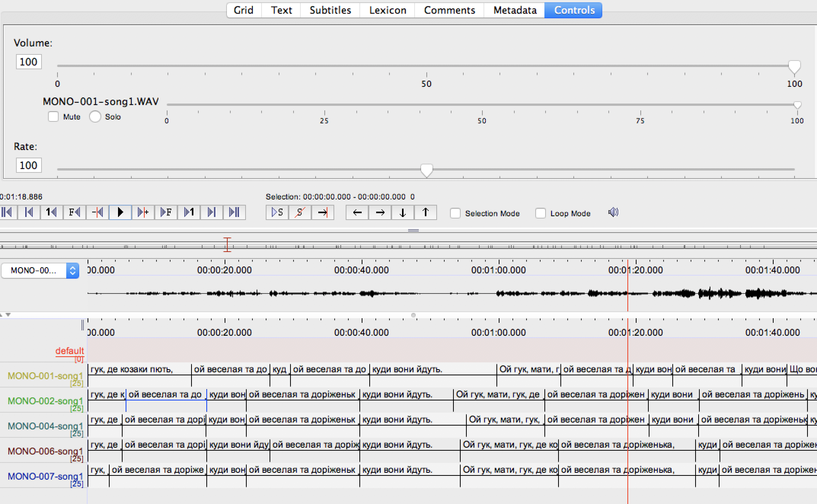
Task: Move to annotation below down arrow
Action: click(x=403, y=212)
